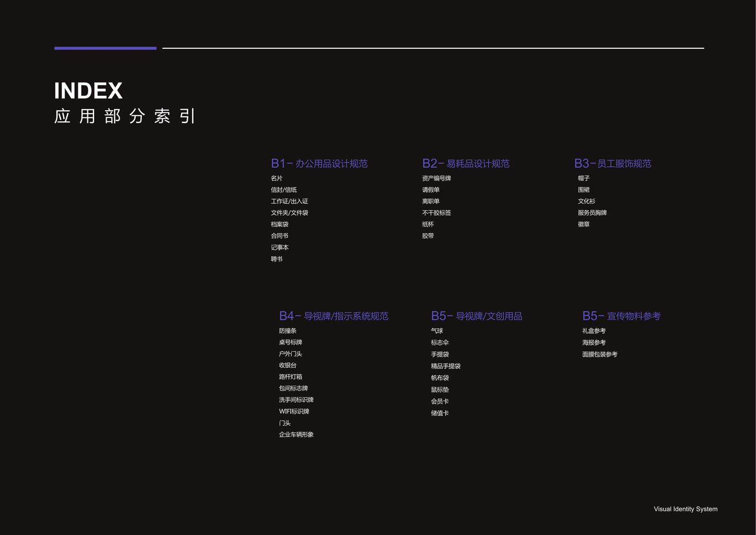Click the '胶带' entry

(428, 236)
